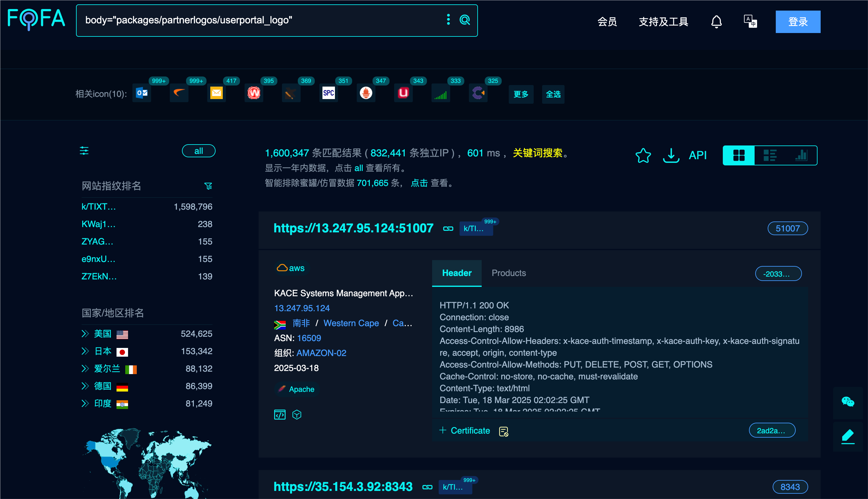The width and height of the screenshot is (868, 499).
Task: Open result https://13.247.95.124:51007
Action: point(353,228)
